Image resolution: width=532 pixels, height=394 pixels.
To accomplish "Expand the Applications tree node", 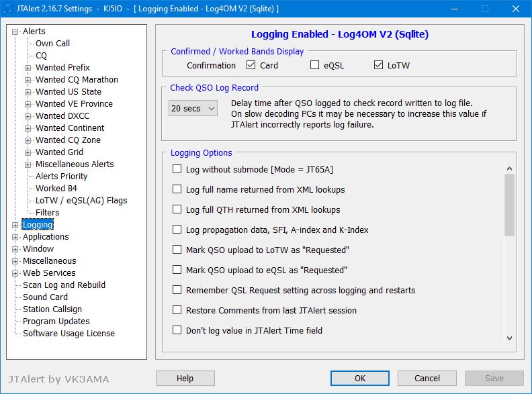I will click(15, 237).
